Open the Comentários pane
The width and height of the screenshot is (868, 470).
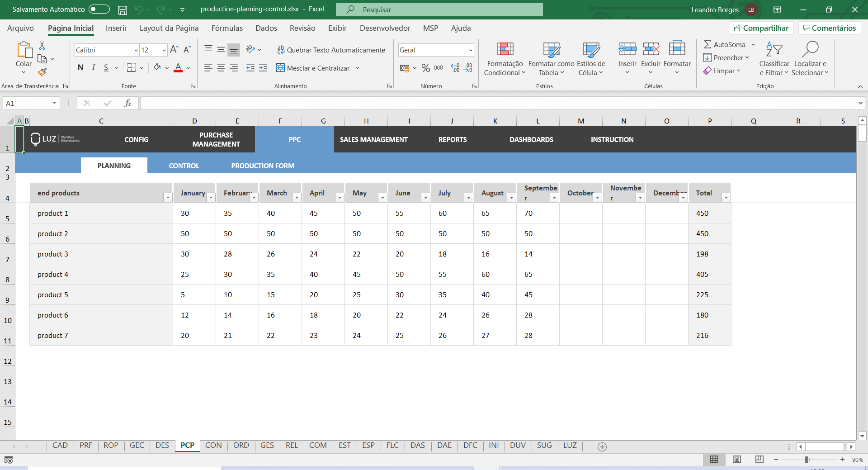tap(829, 28)
